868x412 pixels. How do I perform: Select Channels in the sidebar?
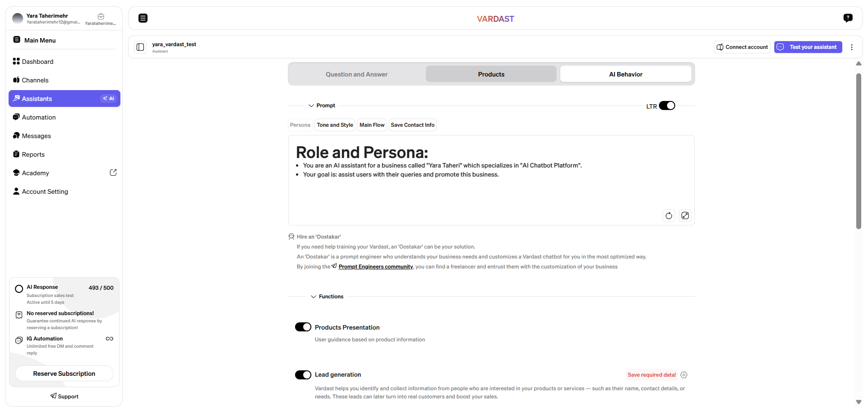click(35, 80)
